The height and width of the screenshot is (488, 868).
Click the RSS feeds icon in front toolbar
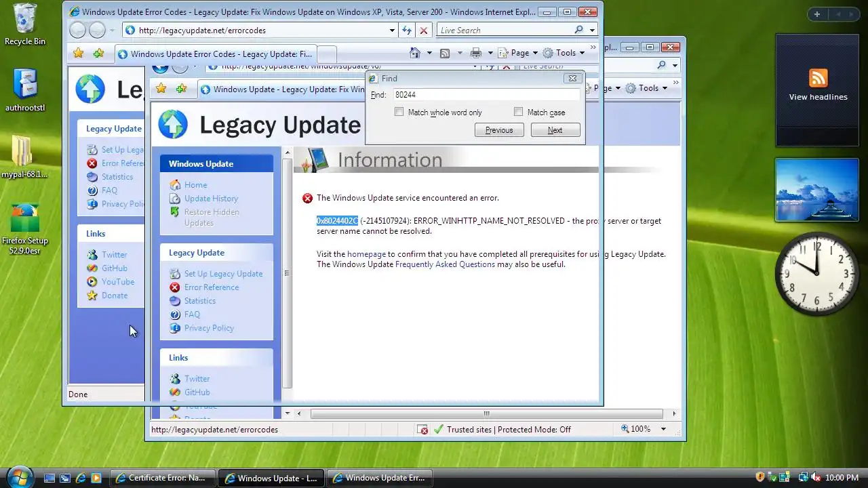[445, 53]
